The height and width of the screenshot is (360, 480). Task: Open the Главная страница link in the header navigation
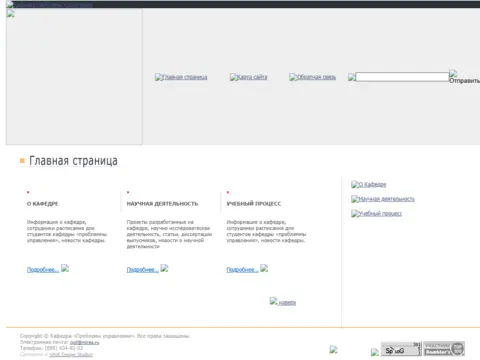click(x=181, y=77)
